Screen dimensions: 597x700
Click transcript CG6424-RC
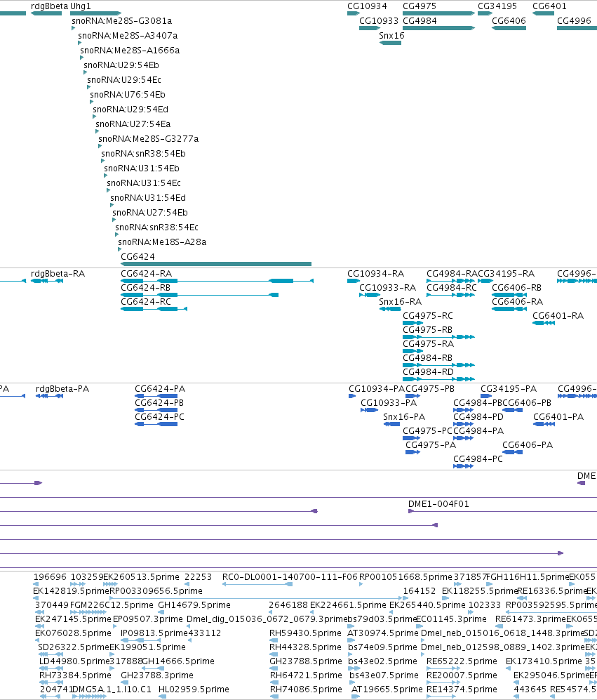[x=154, y=309]
